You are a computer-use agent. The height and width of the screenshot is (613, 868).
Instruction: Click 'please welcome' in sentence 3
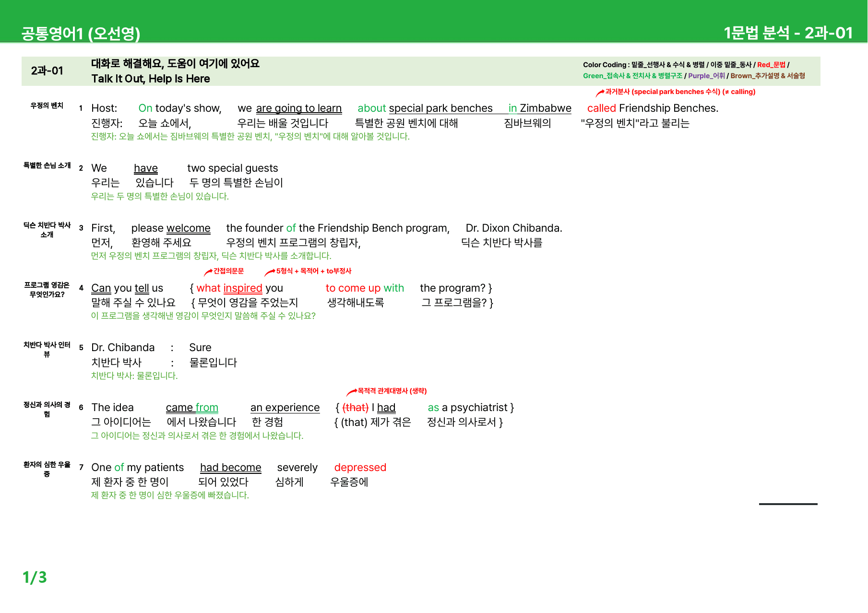click(x=171, y=228)
